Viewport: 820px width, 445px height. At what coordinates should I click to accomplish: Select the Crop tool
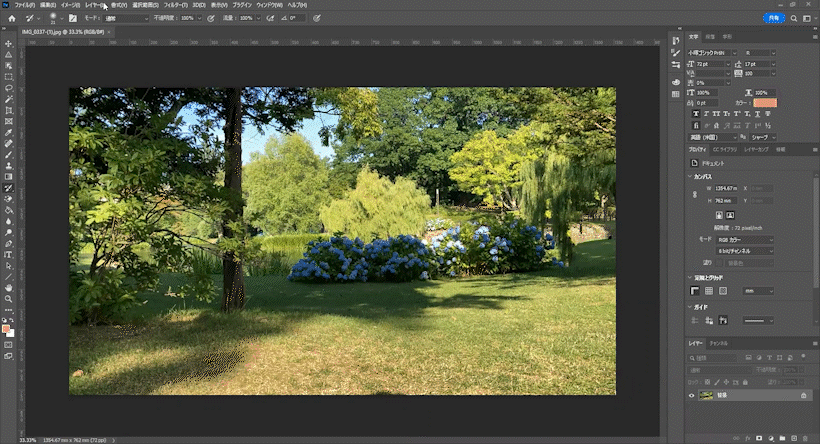click(x=8, y=110)
